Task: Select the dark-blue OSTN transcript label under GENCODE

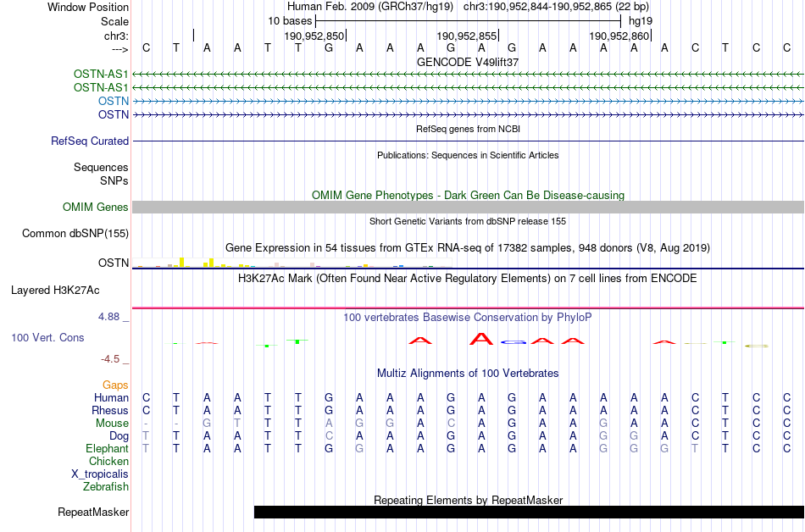Action: point(114,114)
